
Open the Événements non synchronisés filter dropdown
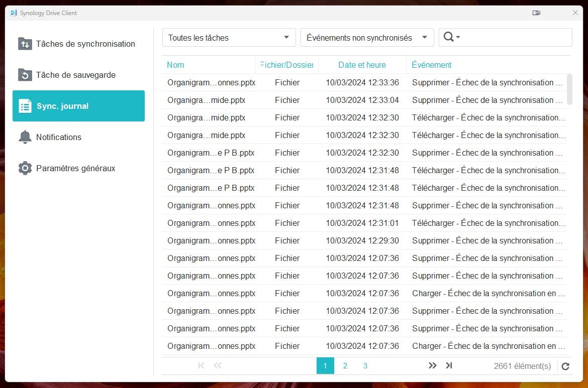(367, 38)
